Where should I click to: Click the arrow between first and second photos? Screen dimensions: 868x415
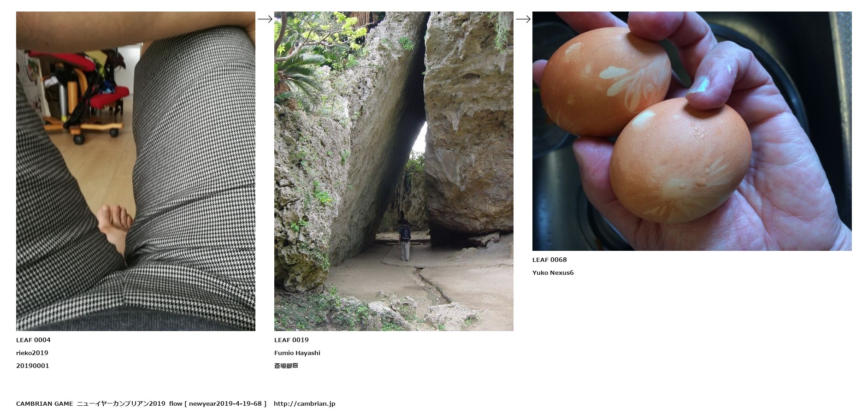tap(265, 19)
